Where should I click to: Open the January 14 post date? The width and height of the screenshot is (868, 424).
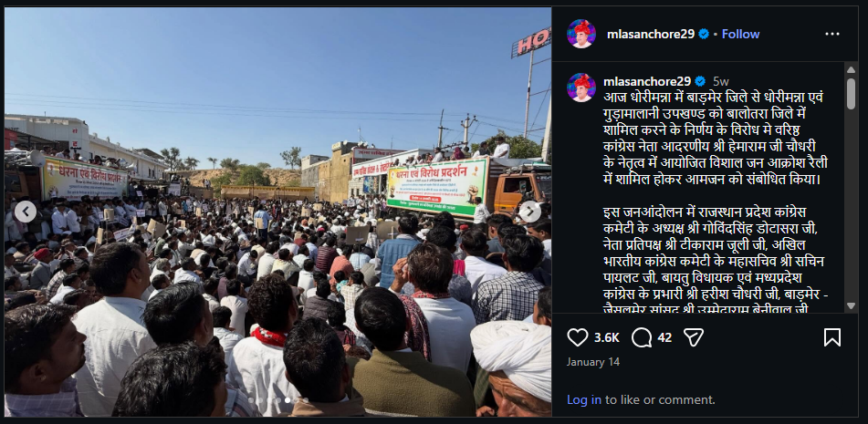coord(593,362)
